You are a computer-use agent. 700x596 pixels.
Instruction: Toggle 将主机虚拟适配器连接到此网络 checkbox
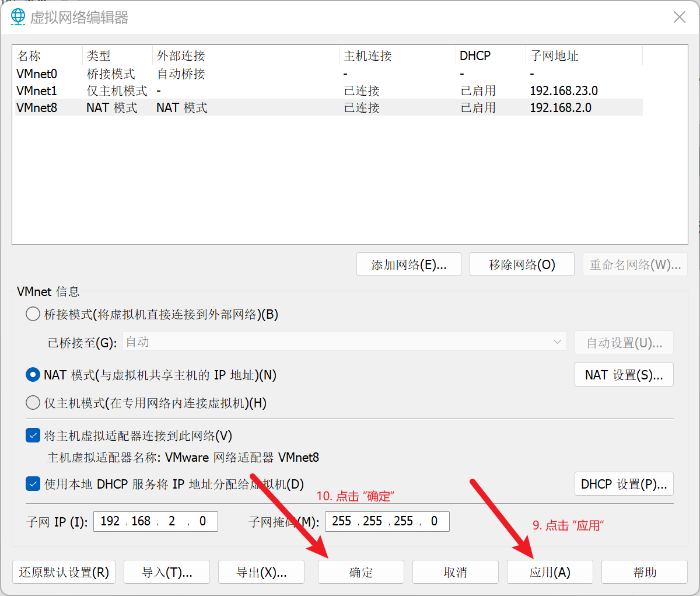(33, 435)
